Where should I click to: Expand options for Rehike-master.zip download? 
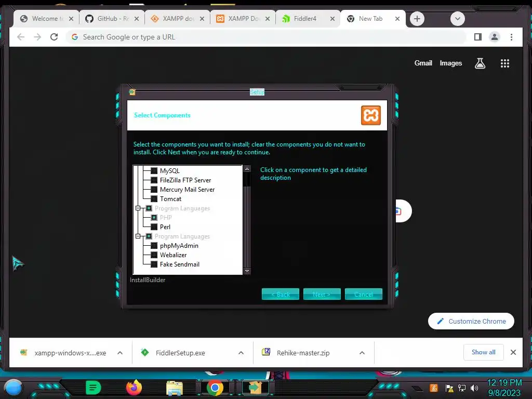pos(362,353)
